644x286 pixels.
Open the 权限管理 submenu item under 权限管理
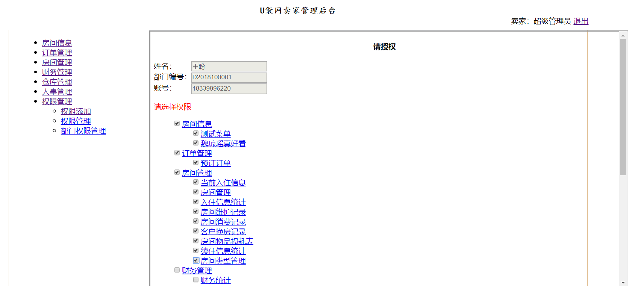[76, 121]
